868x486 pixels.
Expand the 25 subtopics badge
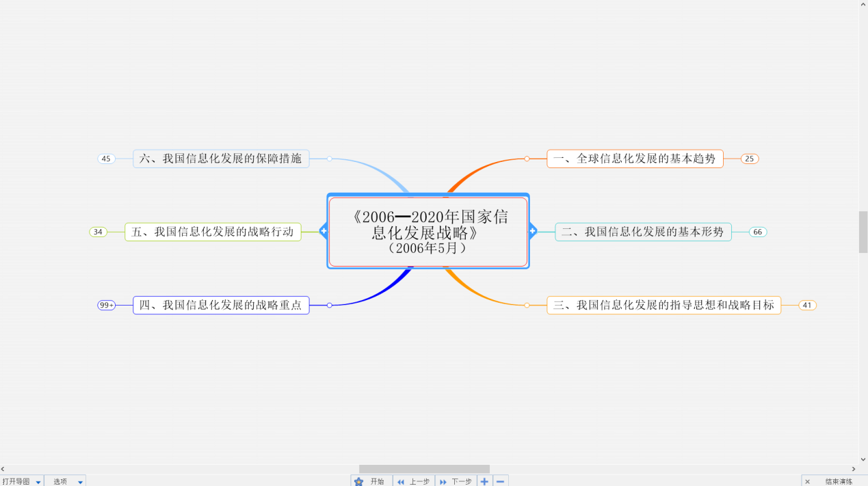[x=750, y=159]
